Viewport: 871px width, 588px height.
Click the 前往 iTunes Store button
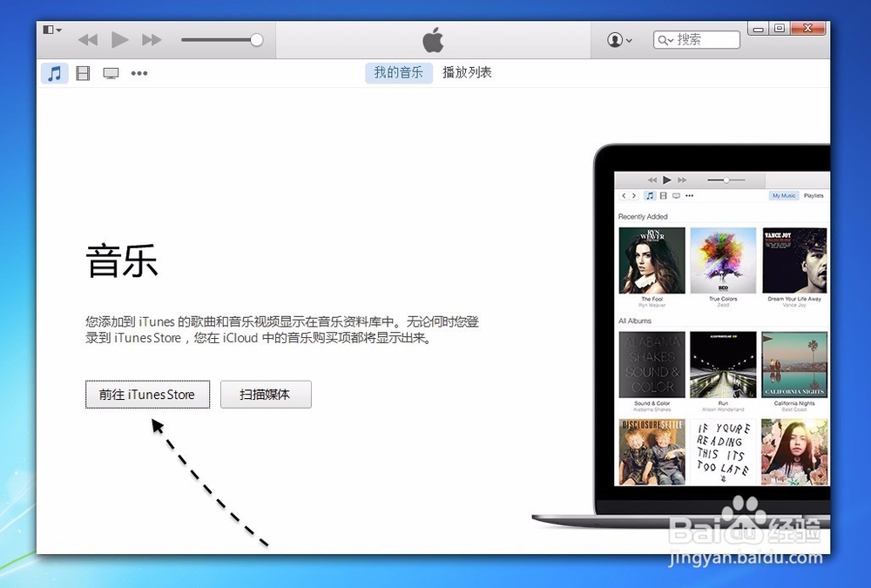(x=148, y=395)
